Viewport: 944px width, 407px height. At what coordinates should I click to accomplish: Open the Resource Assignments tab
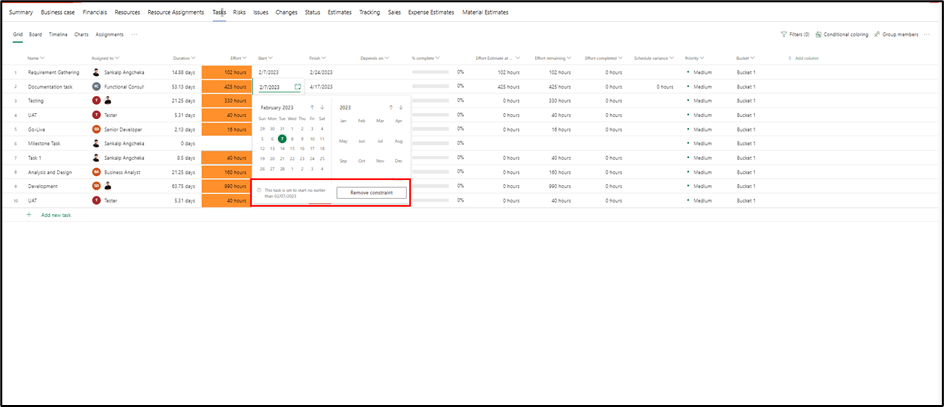tap(176, 13)
